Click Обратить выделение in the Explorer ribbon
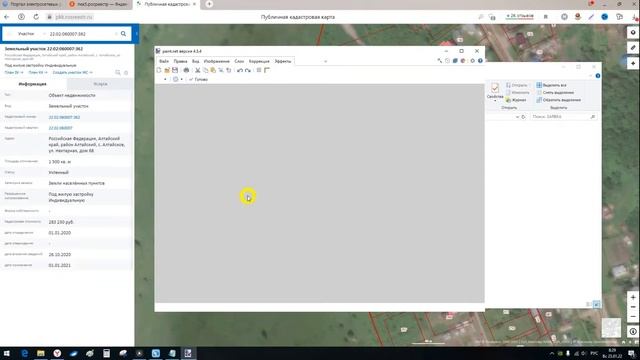This screenshot has height=360, width=640. pyautogui.click(x=558, y=100)
